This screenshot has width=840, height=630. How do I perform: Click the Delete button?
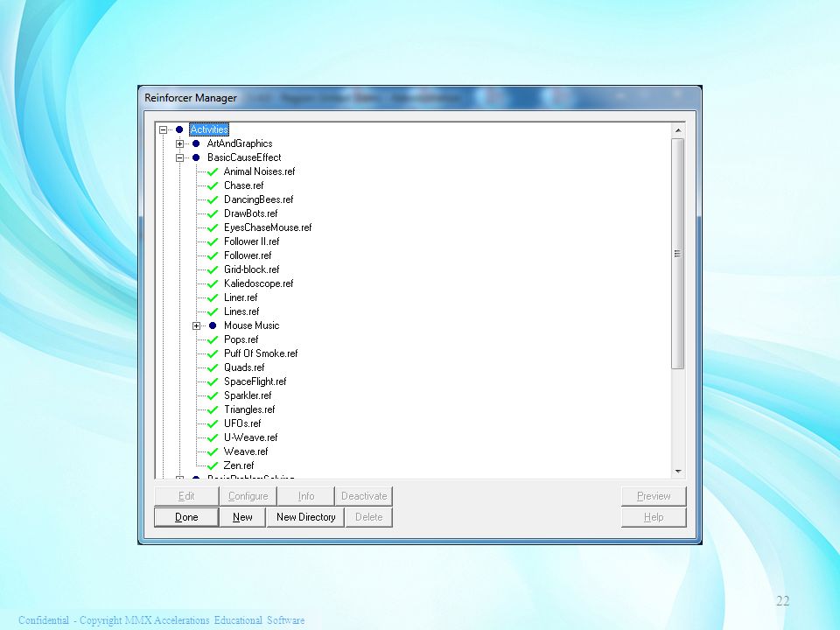pyautogui.click(x=368, y=517)
